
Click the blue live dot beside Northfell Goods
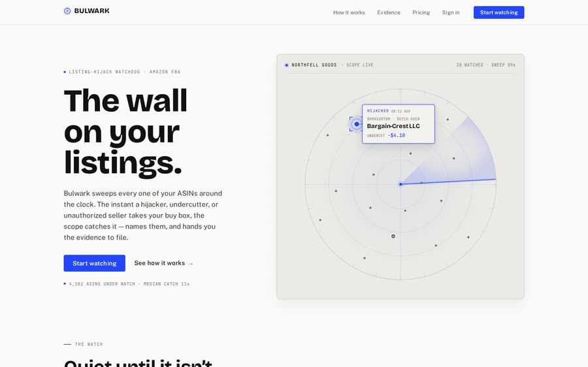pos(287,65)
